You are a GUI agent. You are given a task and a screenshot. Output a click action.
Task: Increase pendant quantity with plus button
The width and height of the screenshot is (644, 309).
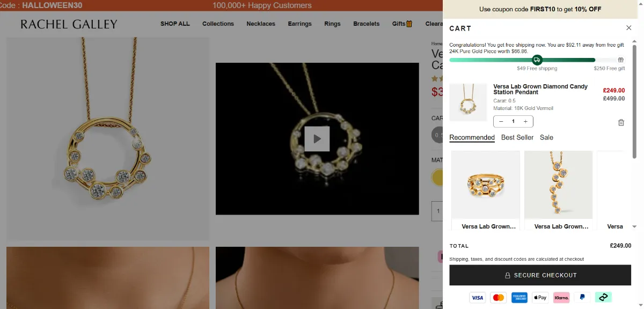525,121
